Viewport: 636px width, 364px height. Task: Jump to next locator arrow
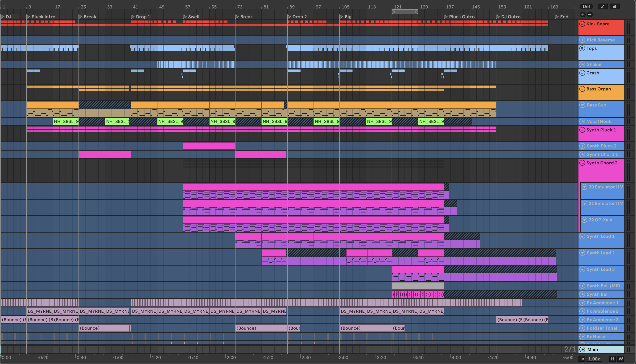(590, 14)
